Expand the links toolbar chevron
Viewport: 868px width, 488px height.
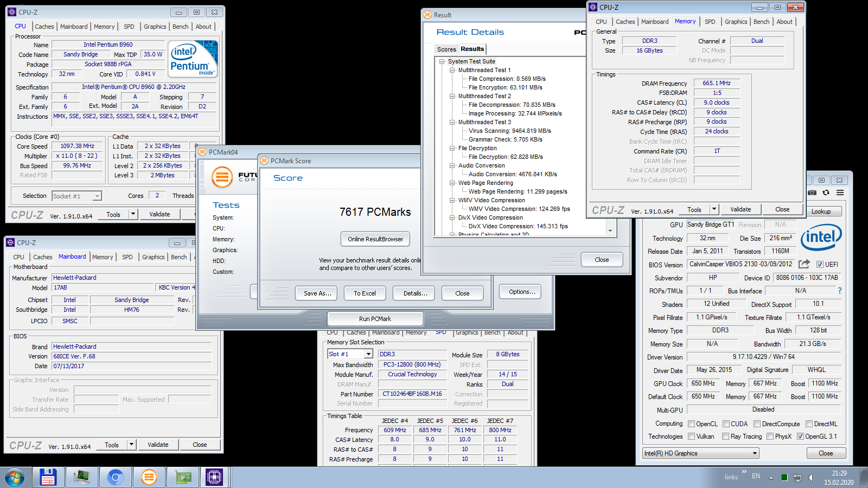coord(744,472)
